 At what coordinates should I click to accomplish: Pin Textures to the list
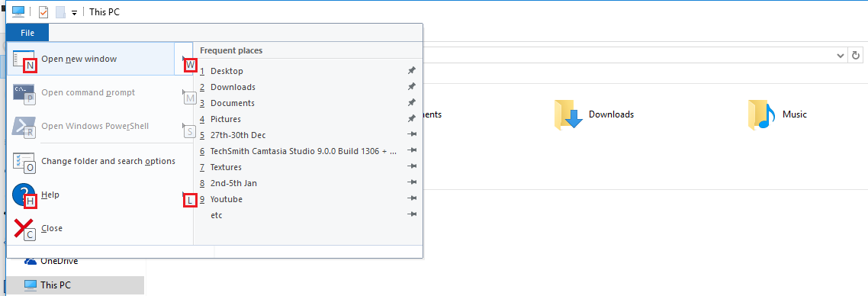411,166
